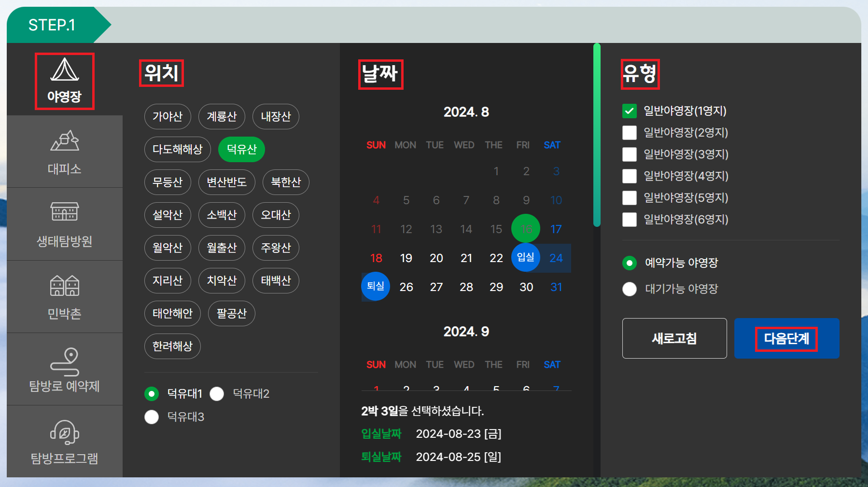
Task: Choose 다도해해상 location chip
Action: point(178,150)
